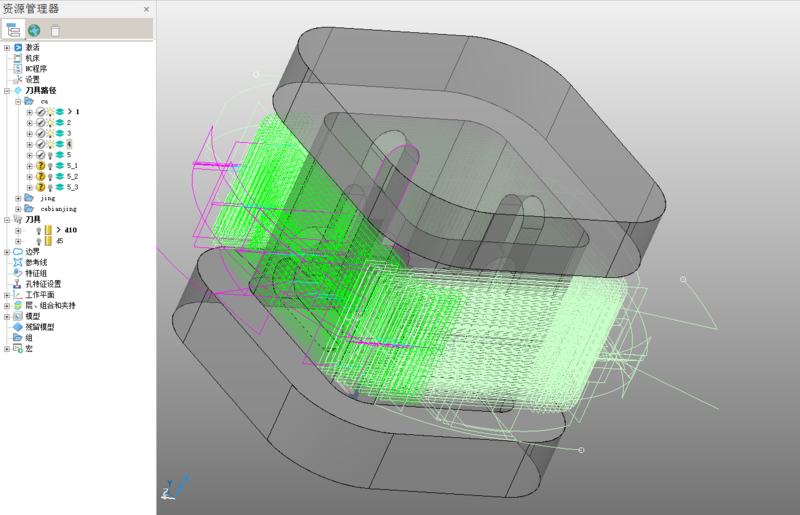Expand the 工作平面 workplanes node

(x=7, y=295)
